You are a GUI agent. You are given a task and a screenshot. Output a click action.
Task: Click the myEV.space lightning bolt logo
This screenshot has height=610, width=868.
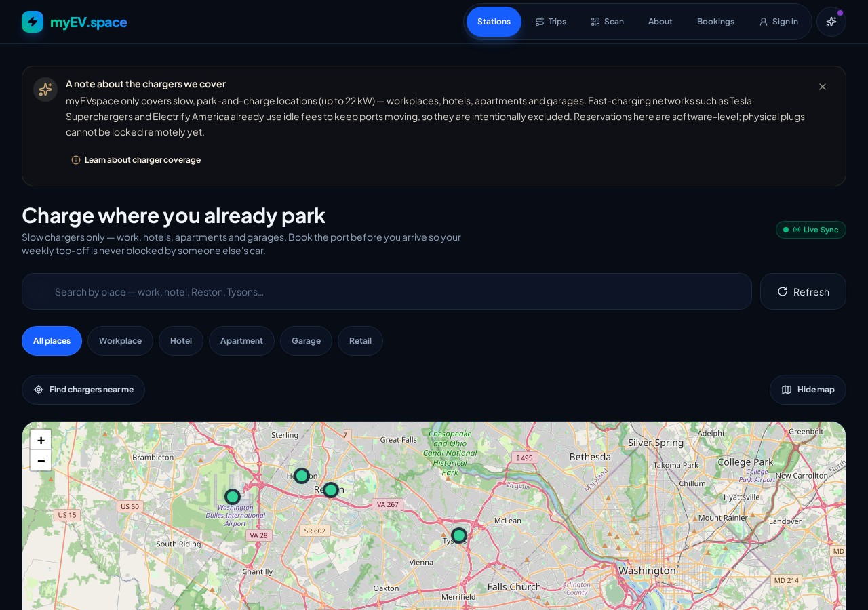tap(33, 22)
